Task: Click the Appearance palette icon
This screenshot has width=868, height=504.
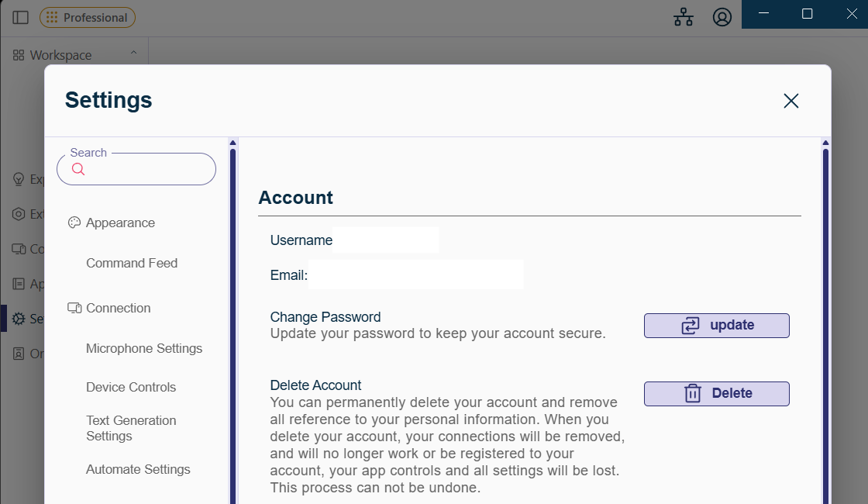Action: [74, 223]
